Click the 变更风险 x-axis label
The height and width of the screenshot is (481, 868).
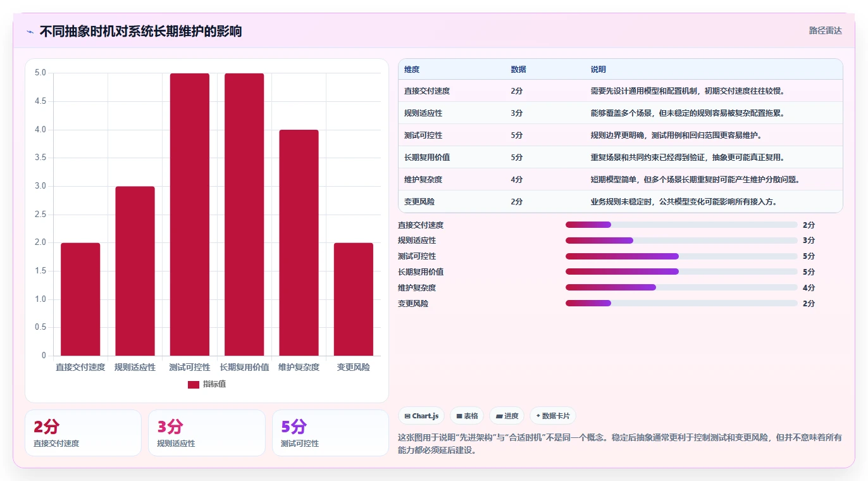(354, 367)
